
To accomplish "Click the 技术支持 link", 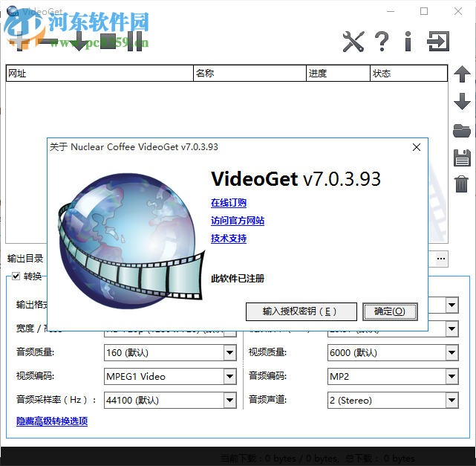I will coord(229,239).
